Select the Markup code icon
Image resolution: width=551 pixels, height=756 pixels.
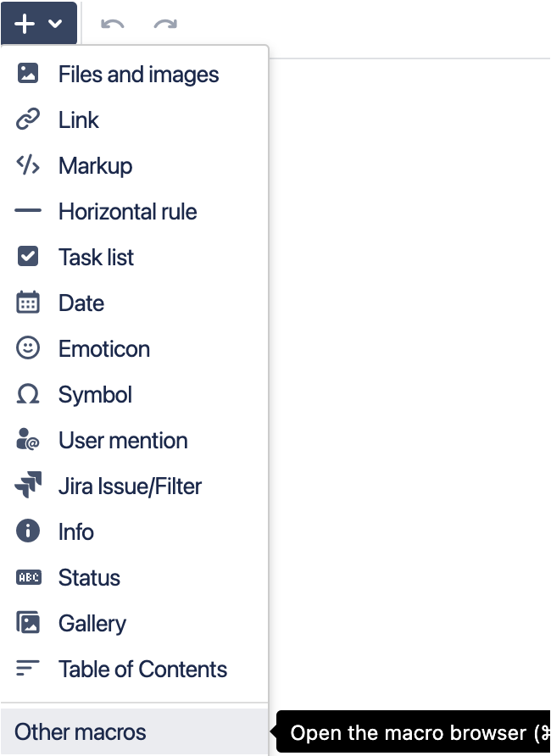[28, 165]
